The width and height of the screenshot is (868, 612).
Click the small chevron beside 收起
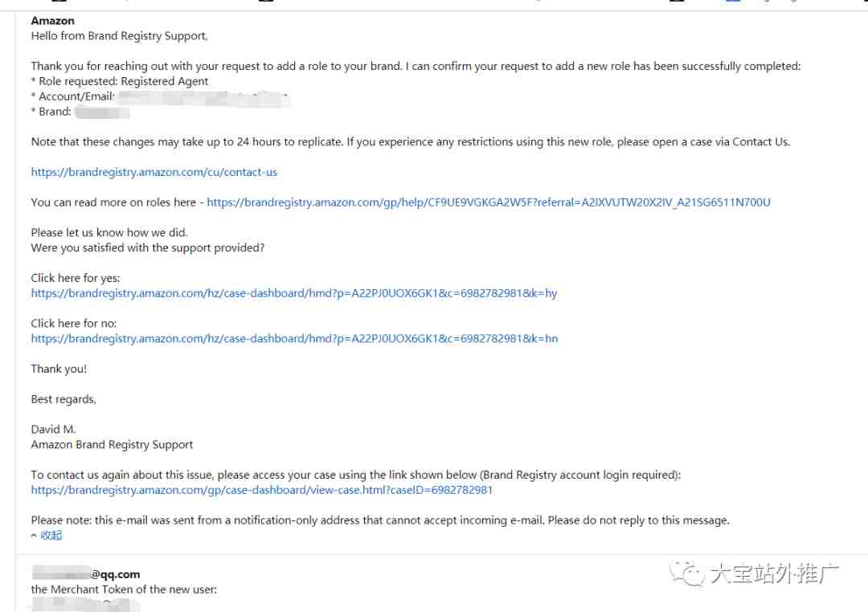click(x=34, y=535)
